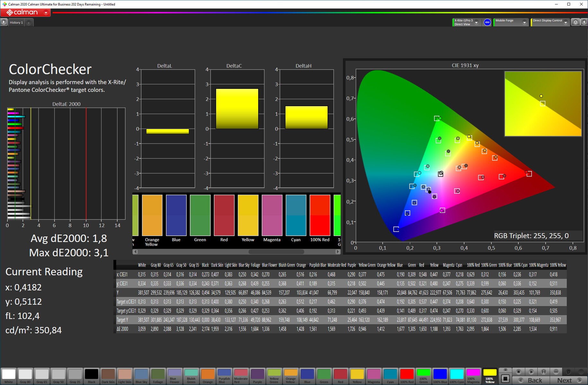Switch to the History 1 tab
588x385 pixels.
tap(16, 22)
